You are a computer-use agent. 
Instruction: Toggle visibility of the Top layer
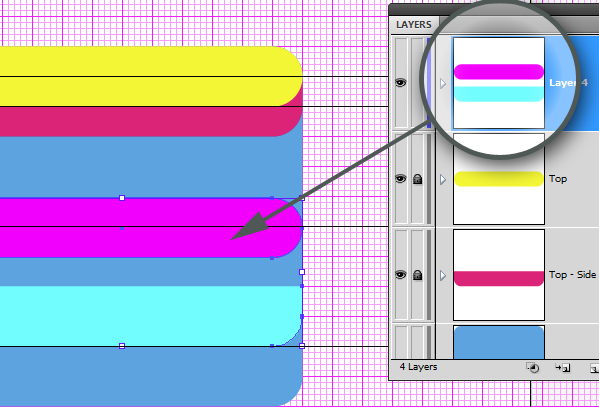tap(400, 178)
